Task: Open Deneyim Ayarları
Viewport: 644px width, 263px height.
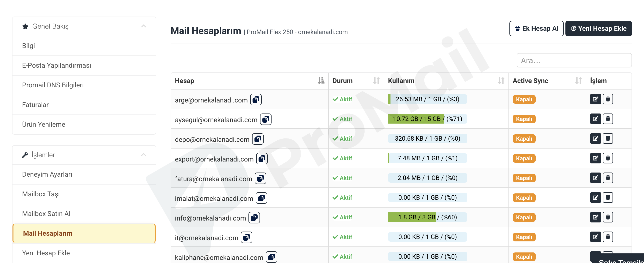Action: click(x=84, y=174)
